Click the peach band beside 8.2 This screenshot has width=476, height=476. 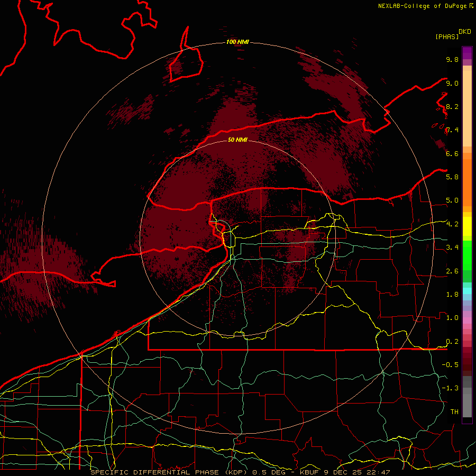pyautogui.click(x=467, y=108)
